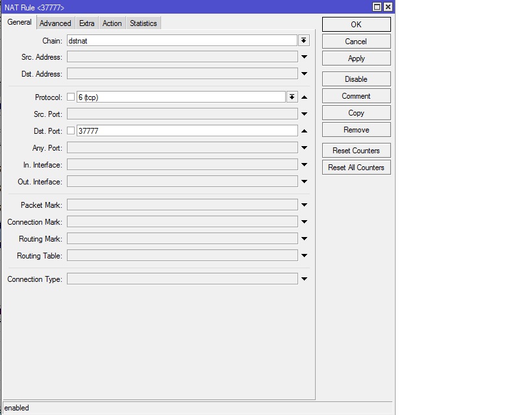Screen dimensions: 532x415
Task: Toggle the Dst. Port invert checkbox
Action: (71, 131)
